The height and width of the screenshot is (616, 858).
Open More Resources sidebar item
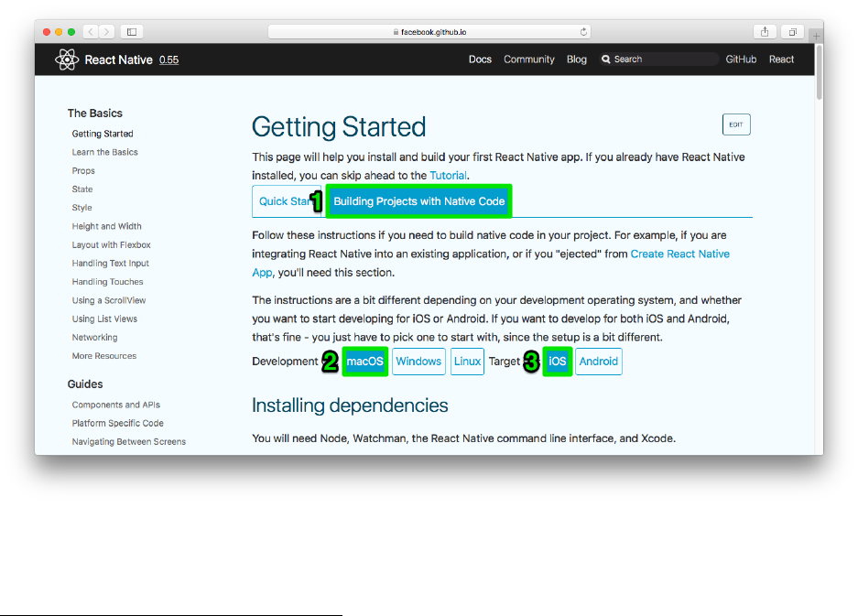pyautogui.click(x=104, y=355)
